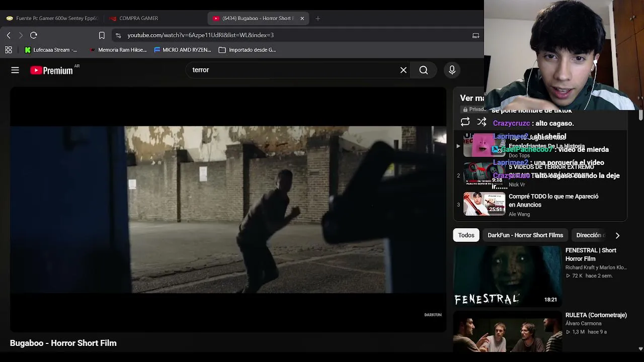Screen dimensions: 644x362
Task: Open a new browser tab
Action: (x=317, y=18)
